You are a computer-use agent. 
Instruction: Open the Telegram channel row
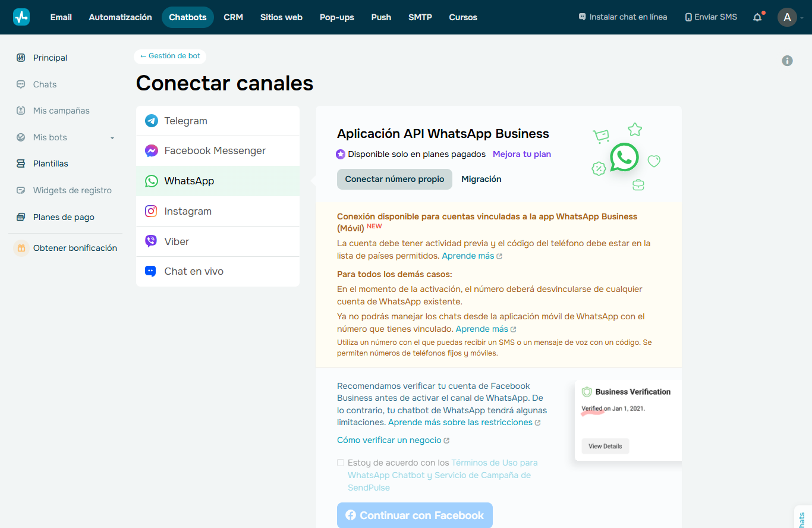point(218,121)
